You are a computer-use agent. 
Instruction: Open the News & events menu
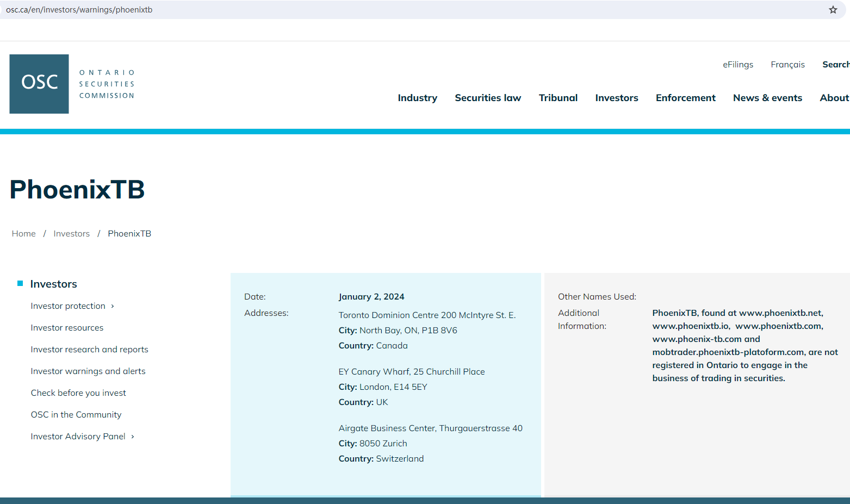tap(767, 98)
